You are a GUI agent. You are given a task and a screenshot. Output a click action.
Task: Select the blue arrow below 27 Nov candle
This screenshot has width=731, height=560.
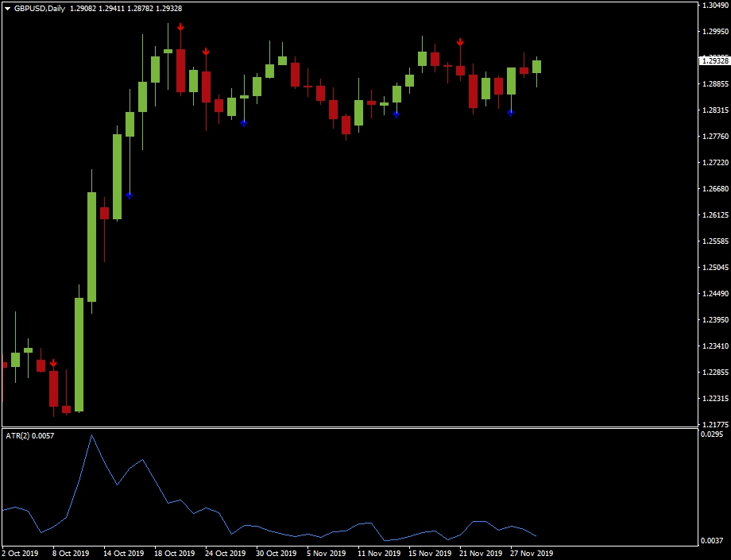click(x=511, y=113)
